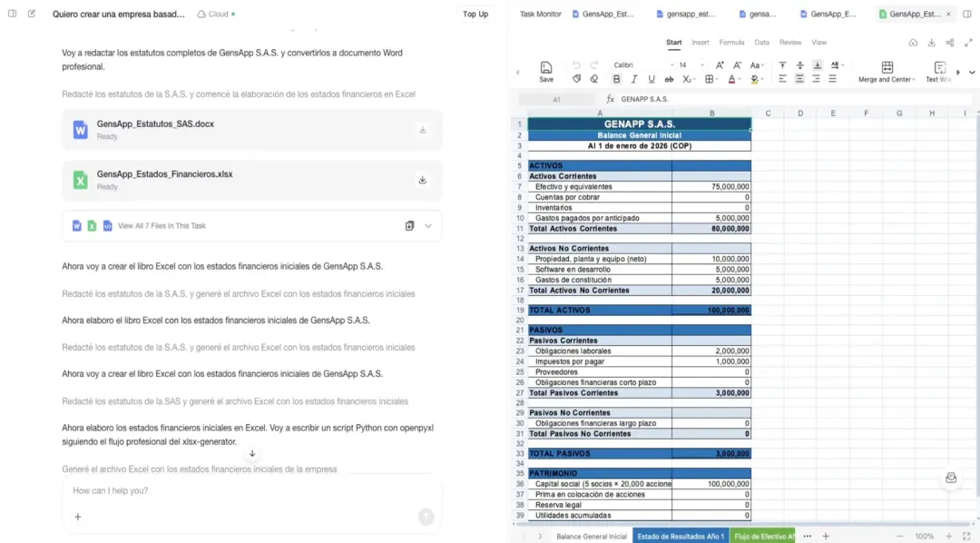This screenshot has height=543, width=980.
Task: Download GensApp_Estados_Financieros.xlsx file
Action: point(423,180)
